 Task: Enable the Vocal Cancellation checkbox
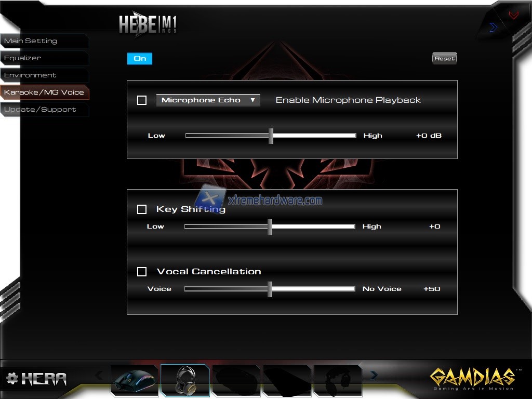[x=142, y=272]
